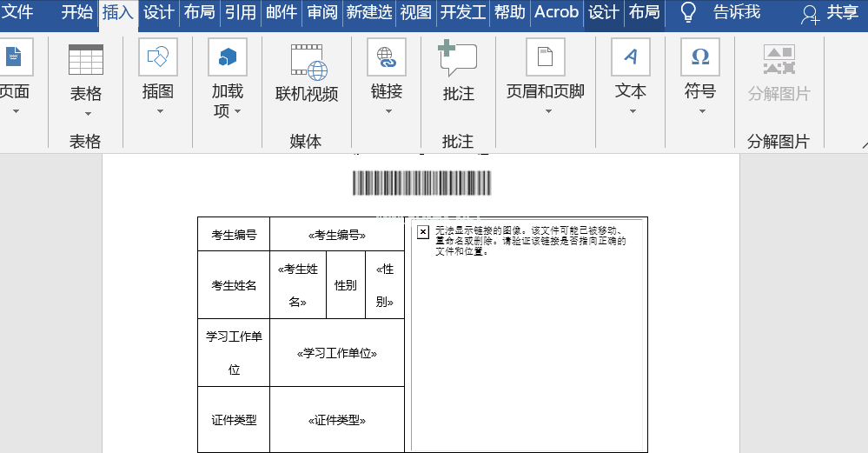Add a new Comment (批注) icon
Image resolution: width=868 pixels, height=453 pixels.
coord(458,59)
